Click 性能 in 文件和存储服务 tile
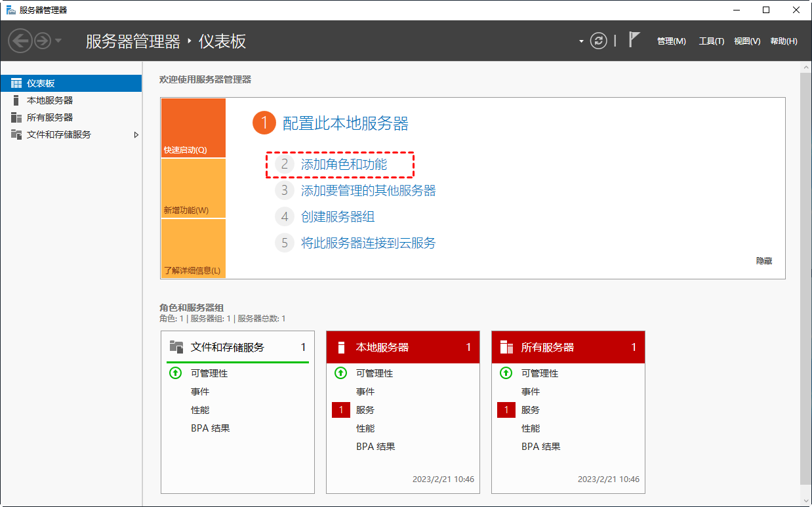 click(200, 410)
